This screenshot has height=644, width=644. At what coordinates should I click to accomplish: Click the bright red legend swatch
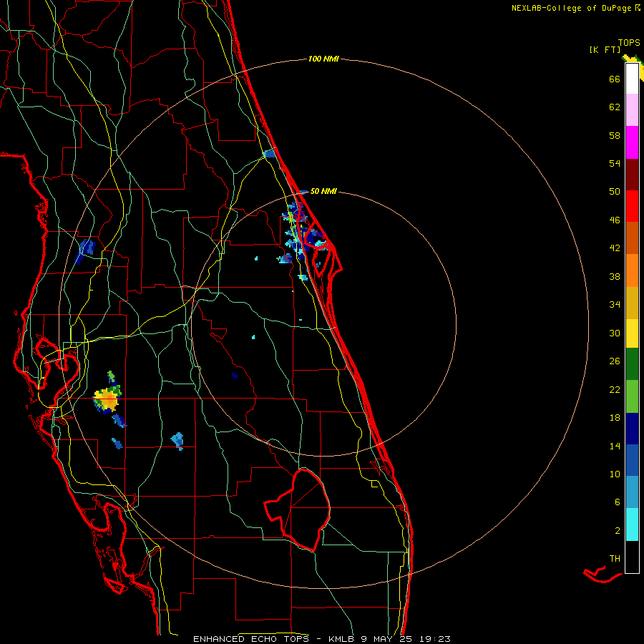coord(632,206)
